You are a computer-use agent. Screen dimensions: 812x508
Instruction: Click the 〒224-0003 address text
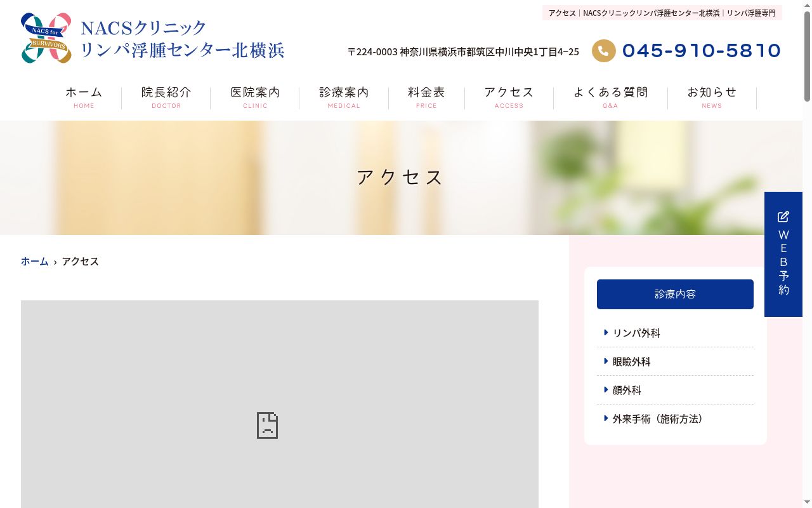463,51
